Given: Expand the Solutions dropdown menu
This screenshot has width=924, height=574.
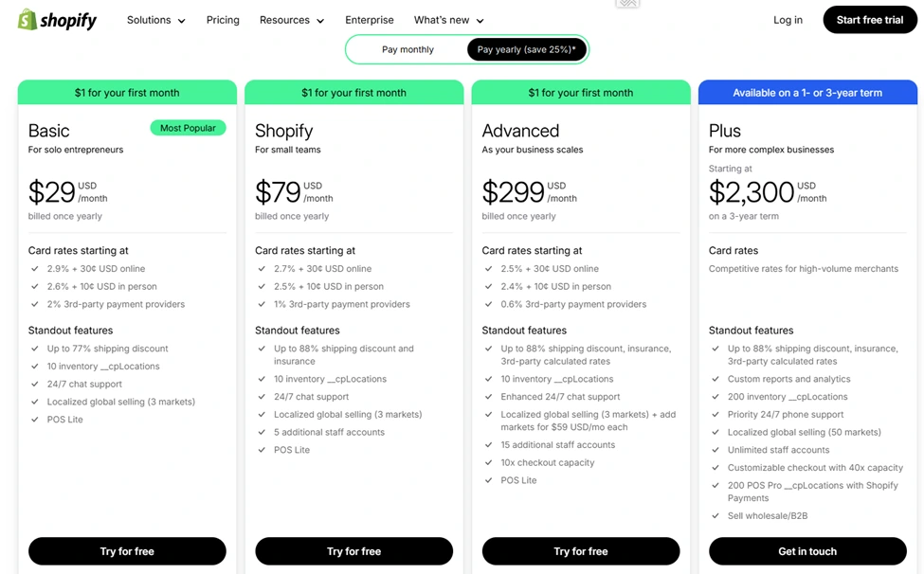Looking at the screenshot, I should click(155, 20).
